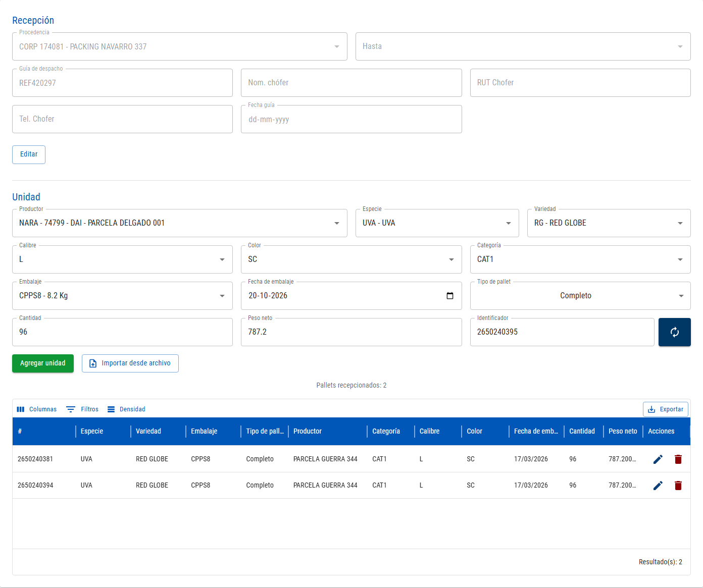This screenshot has height=588, width=703.
Task: Open calendar picker in Fecha de embalaje
Action: 450,296
